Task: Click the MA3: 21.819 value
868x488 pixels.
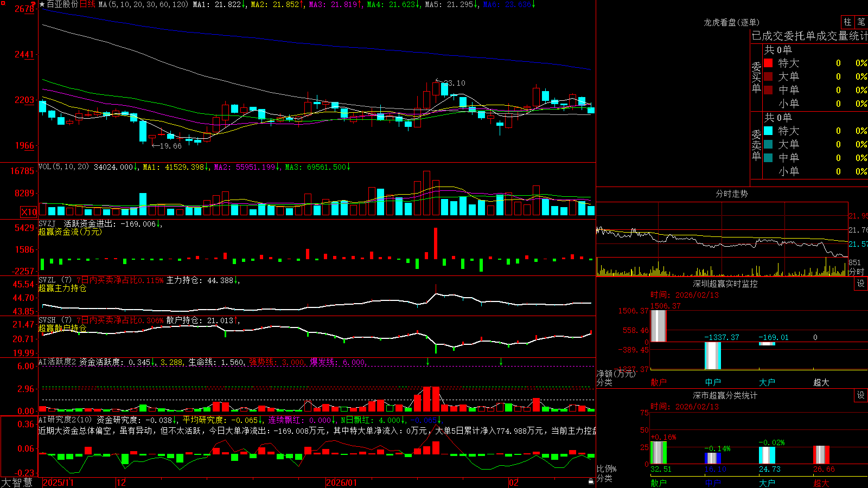Action: (x=333, y=4)
